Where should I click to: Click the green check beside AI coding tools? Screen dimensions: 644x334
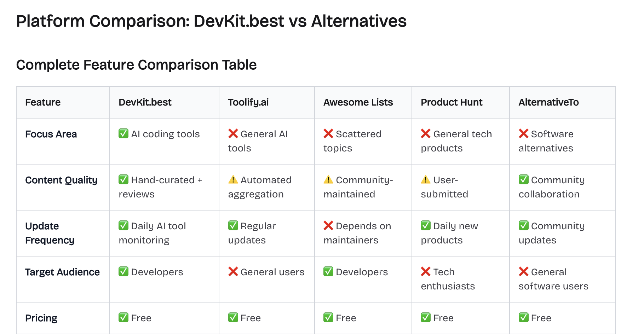(123, 134)
